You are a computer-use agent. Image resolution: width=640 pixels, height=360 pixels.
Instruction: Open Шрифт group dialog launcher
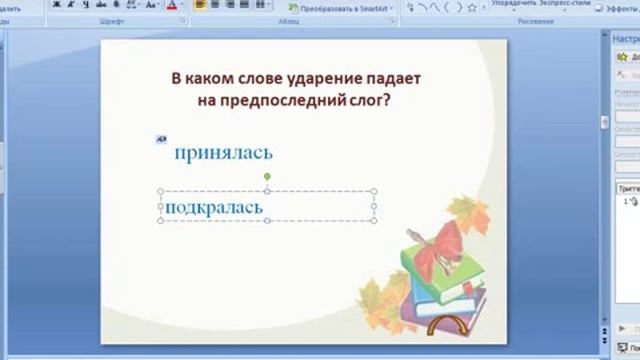tap(183, 21)
